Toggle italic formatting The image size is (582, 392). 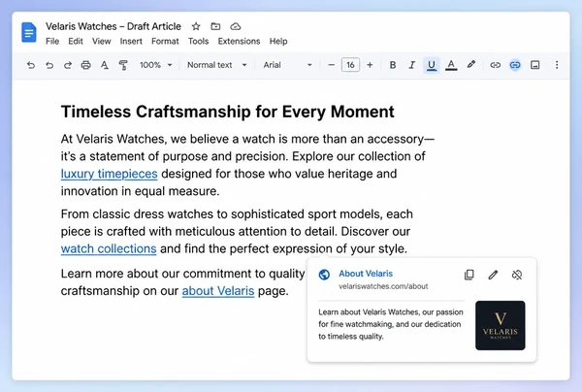[411, 65]
